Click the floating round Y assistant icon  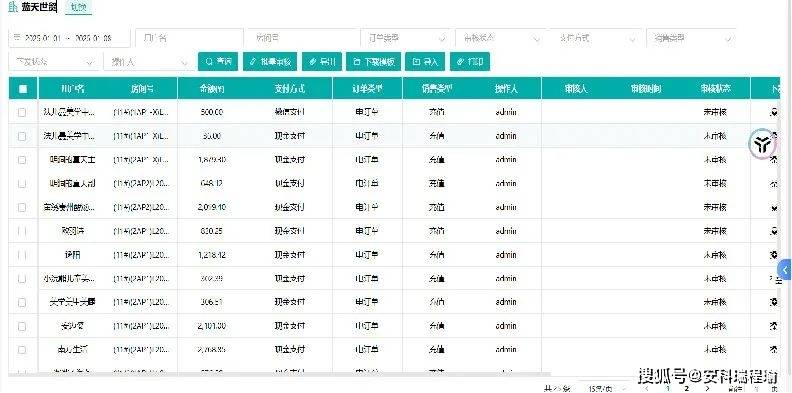click(x=762, y=144)
